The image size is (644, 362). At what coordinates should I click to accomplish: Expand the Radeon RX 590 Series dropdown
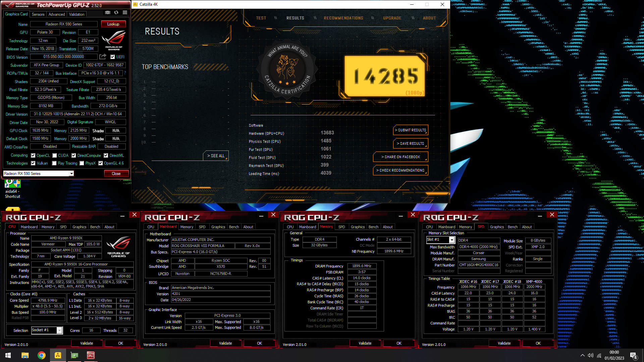pos(71,174)
